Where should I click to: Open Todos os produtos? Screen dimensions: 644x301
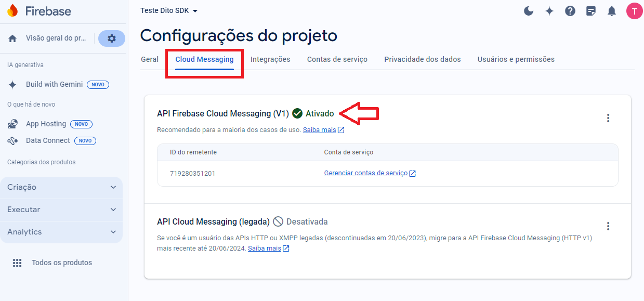click(62, 263)
